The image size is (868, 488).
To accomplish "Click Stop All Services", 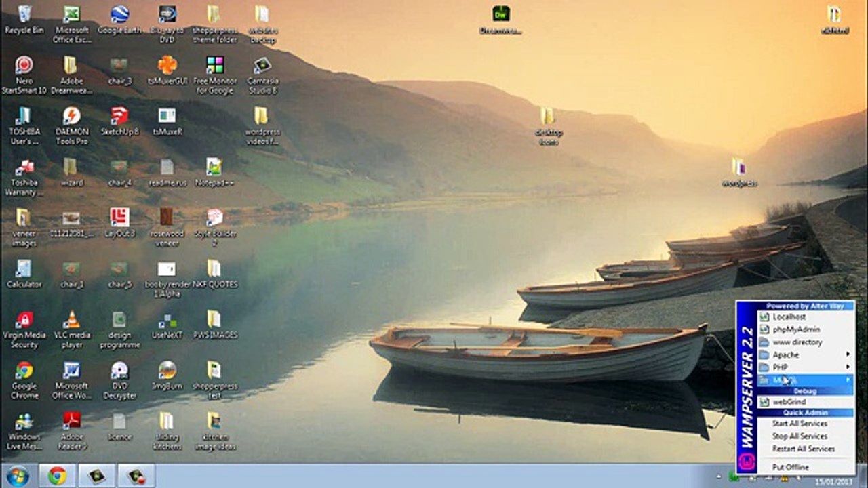I will [805, 436].
